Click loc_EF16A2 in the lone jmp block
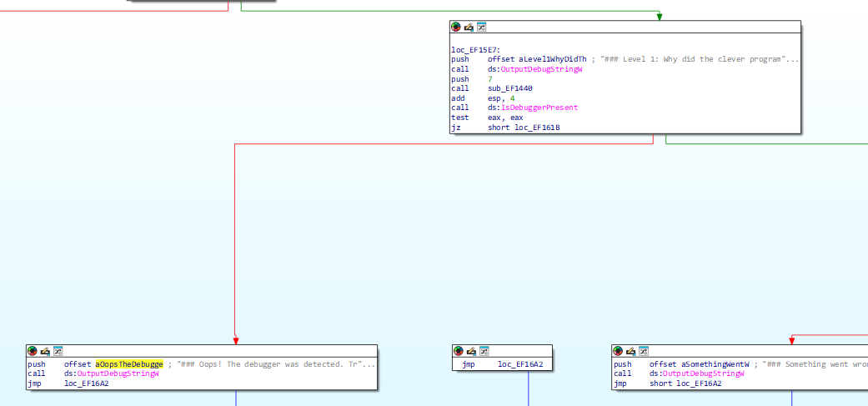The height and width of the screenshot is (406, 868). click(520, 364)
